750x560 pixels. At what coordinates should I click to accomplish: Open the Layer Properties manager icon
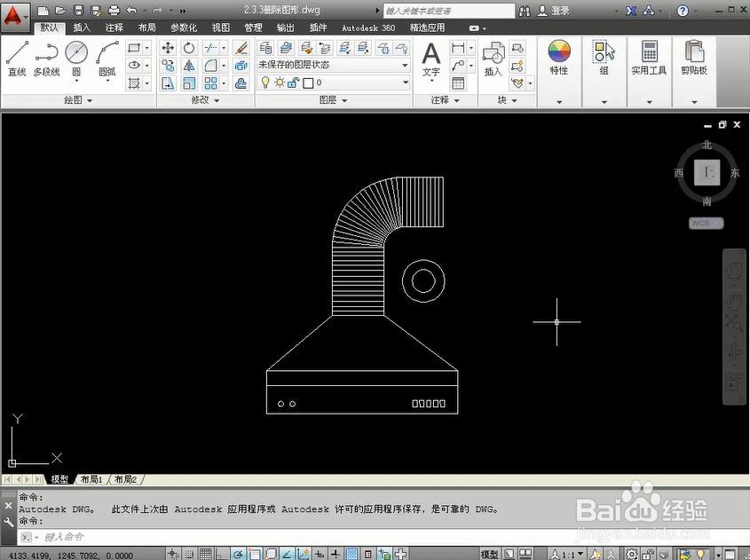coord(265,47)
